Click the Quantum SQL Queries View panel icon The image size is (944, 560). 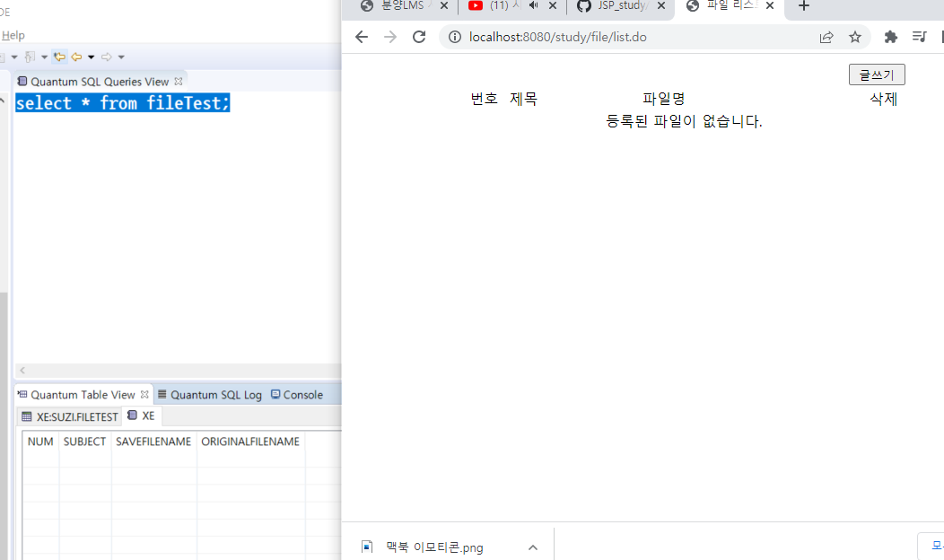pyautogui.click(x=22, y=81)
